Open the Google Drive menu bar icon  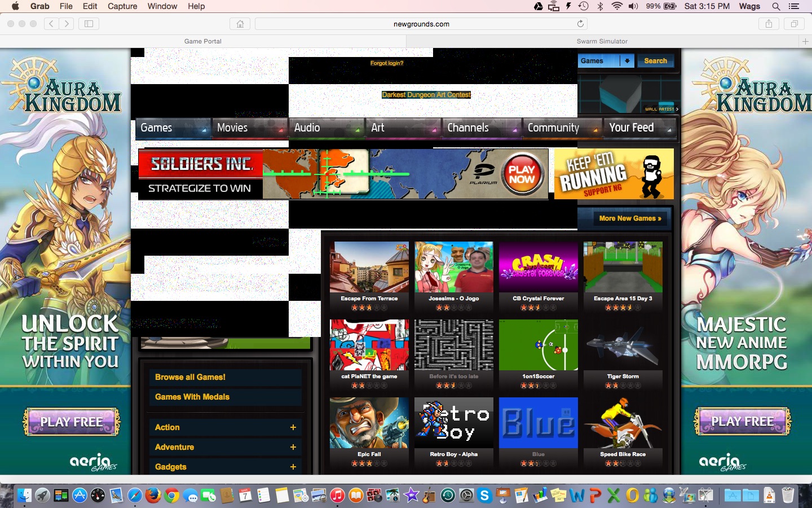pyautogui.click(x=539, y=6)
